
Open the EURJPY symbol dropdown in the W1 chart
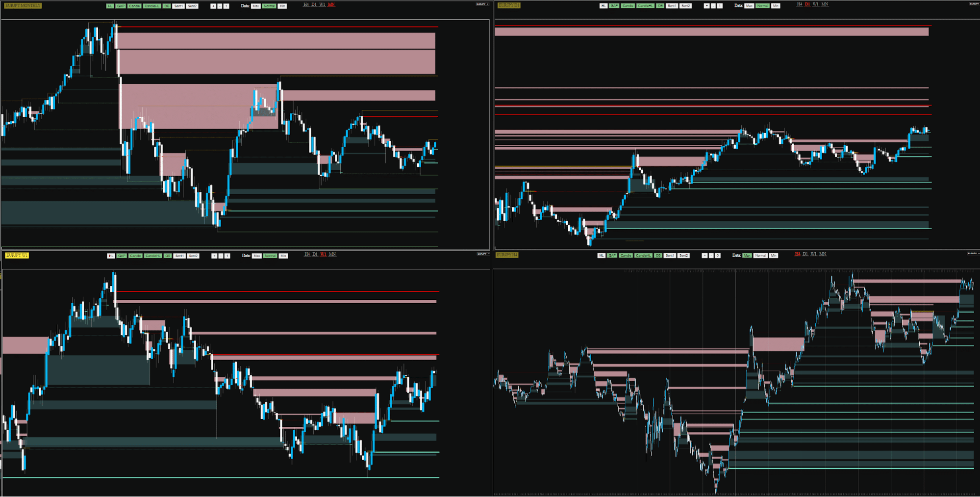[x=483, y=254]
